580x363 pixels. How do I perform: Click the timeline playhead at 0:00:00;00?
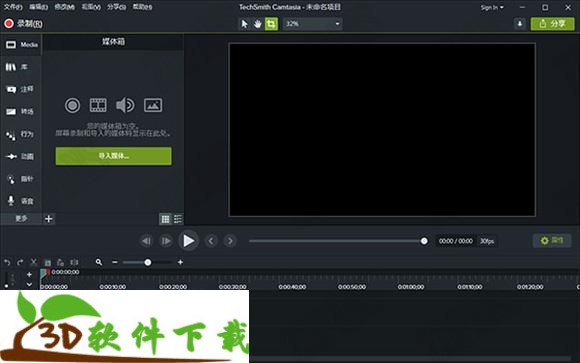(x=44, y=273)
